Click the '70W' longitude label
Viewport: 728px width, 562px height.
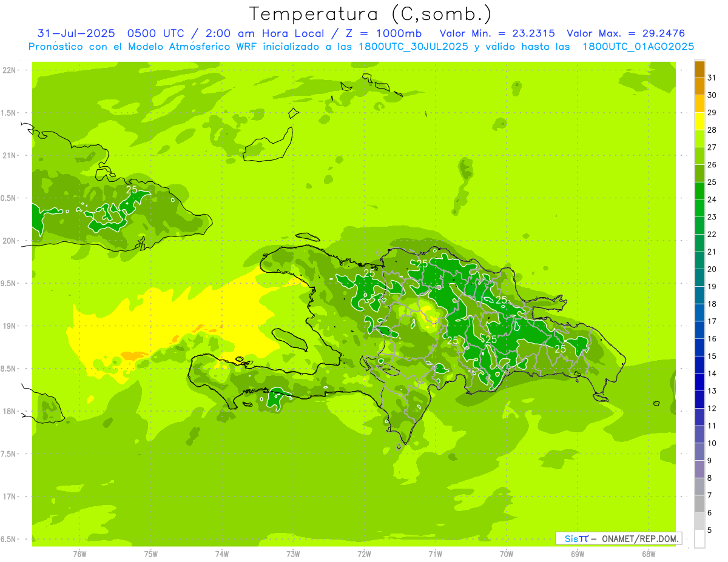(506, 554)
